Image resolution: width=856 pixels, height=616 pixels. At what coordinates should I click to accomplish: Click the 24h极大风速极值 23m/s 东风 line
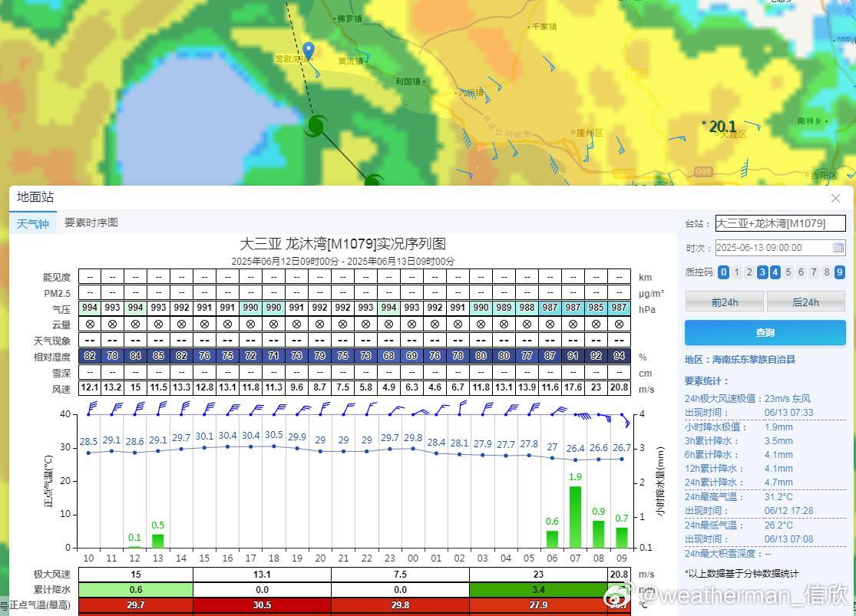[748, 399]
